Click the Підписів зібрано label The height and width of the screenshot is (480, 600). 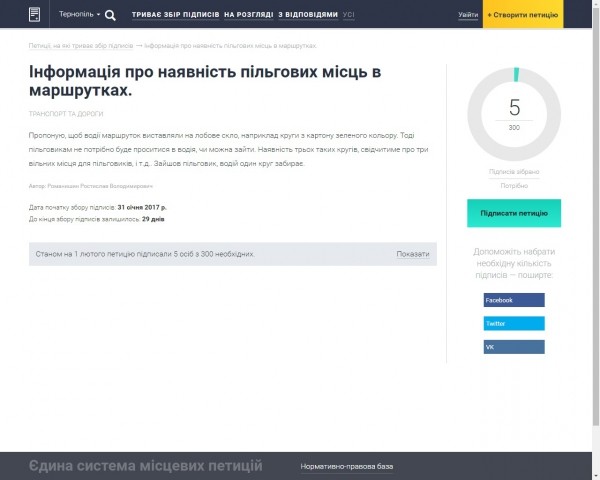click(x=514, y=171)
